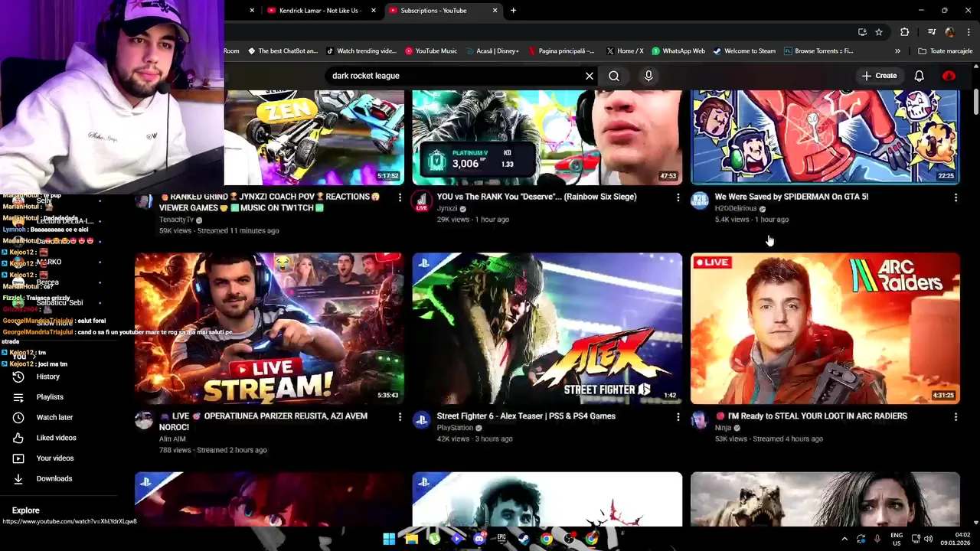
Task: Open the 'YOU vs The RANK You Deserve' title
Action: click(x=537, y=197)
